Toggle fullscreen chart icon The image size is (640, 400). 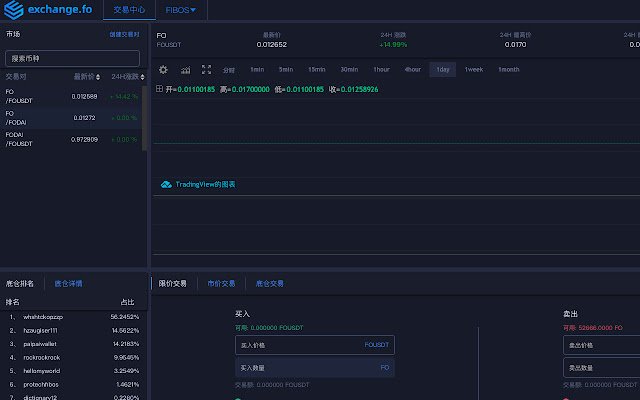tap(207, 69)
